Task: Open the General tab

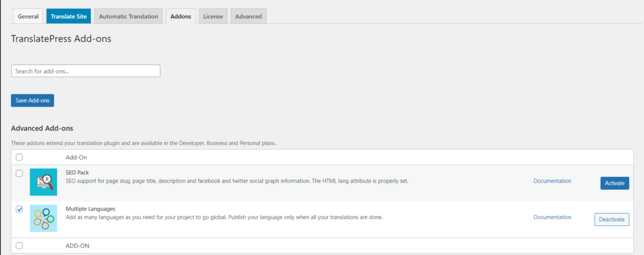Action: coord(28,16)
